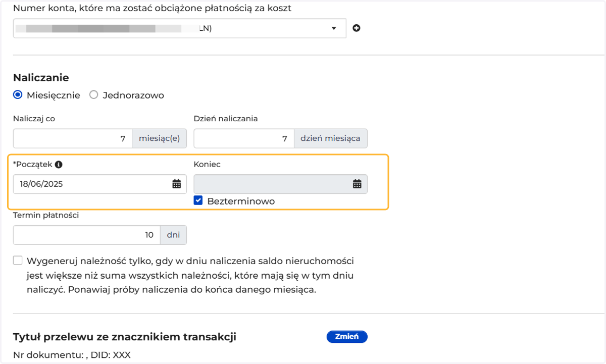Screen dimensions: 606x364
Task: Show the info tooltip next to Początek
Action: coord(59,164)
